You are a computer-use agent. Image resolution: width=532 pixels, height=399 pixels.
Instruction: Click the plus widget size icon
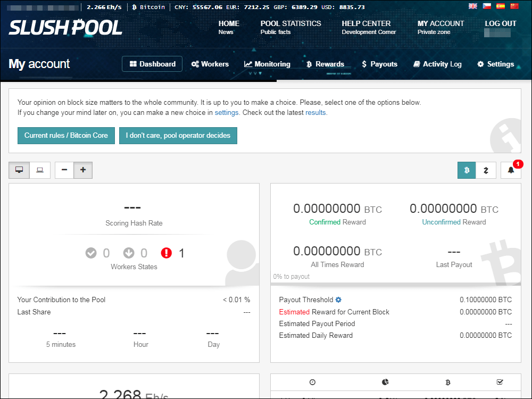[83, 170]
